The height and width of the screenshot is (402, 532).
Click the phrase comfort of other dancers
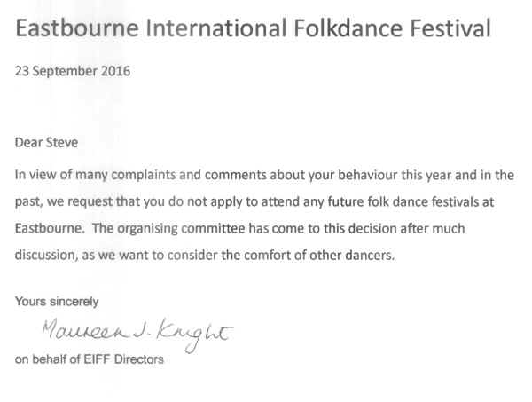click(x=319, y=255)
